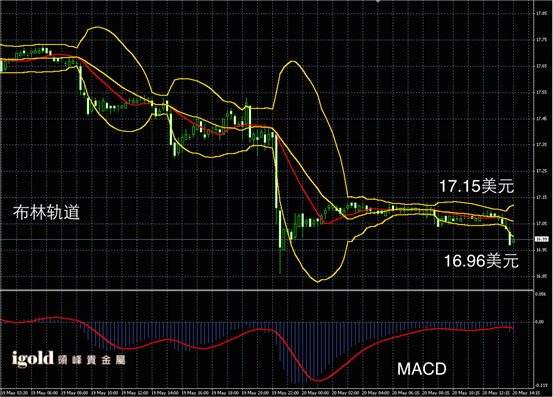Click the 17.45 price axis label
This screenshot has width=553, height=397.
point(541,118)
